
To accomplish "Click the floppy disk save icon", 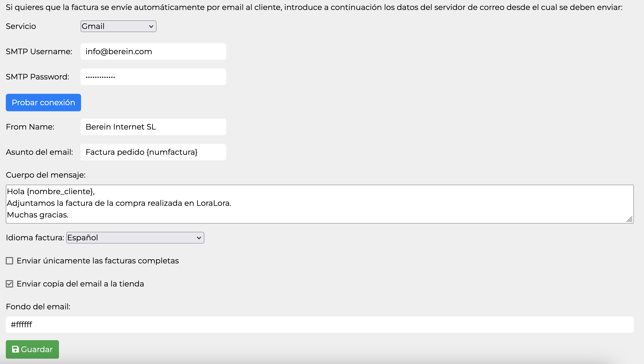I will coord(15,349).
